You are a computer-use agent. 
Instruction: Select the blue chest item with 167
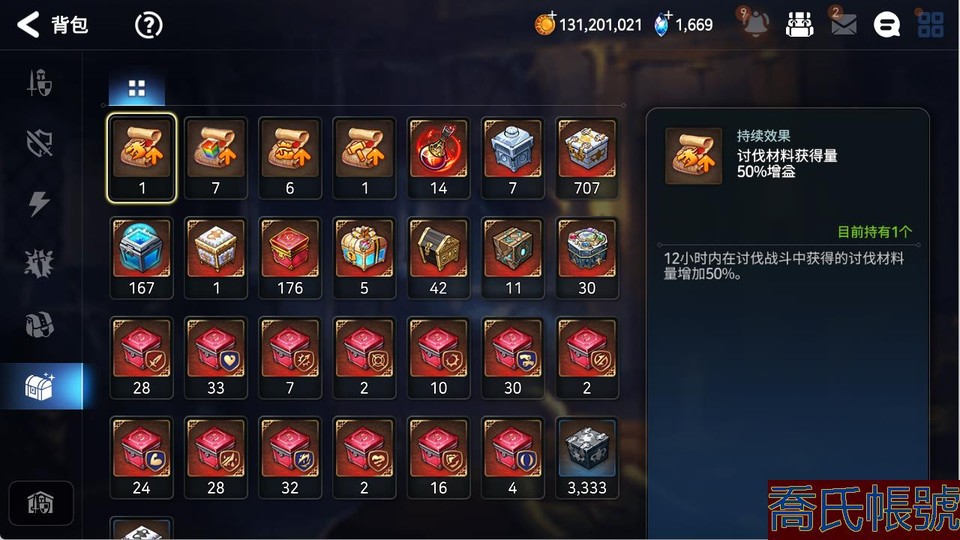(141, 258)
